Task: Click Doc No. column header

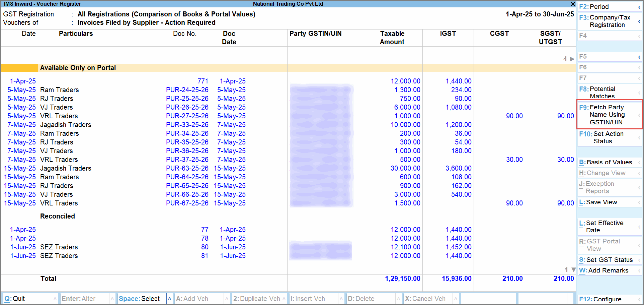Action: click(185, 34)
